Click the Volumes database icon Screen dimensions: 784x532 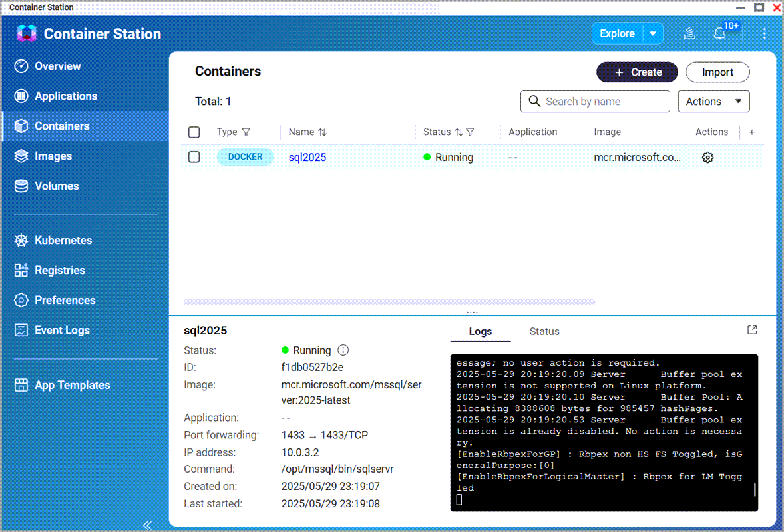(21, 186)
